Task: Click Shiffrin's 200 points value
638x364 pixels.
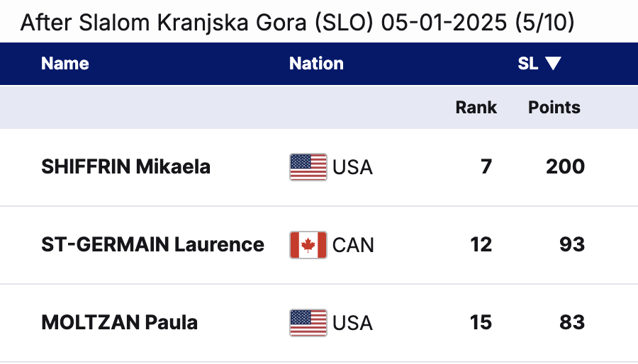Action: point(565,167)
